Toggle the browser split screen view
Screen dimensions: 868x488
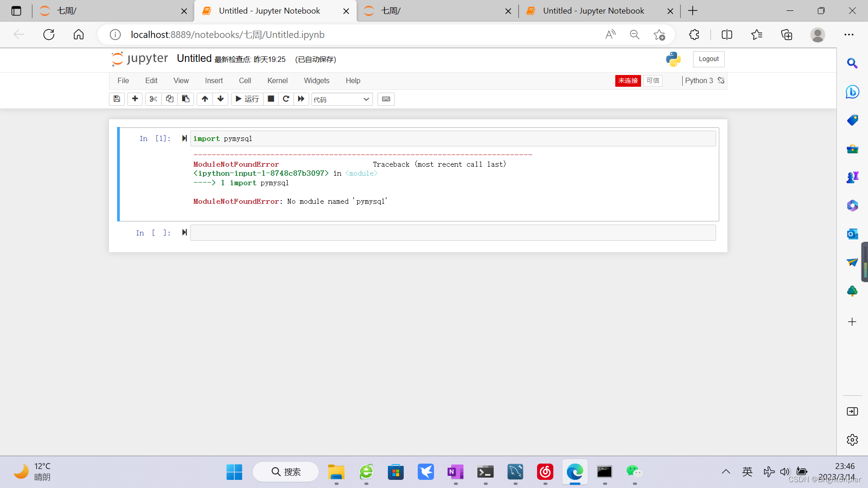(x=727, y=35)
